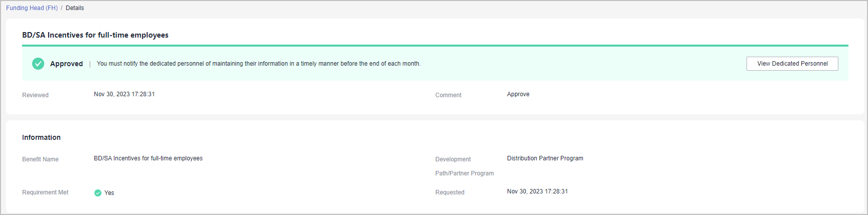Select the Reviewed date Nov 30, 2023 17:28:31
Viewport: 868px width, 215px height.
click(x=124, y=94)
